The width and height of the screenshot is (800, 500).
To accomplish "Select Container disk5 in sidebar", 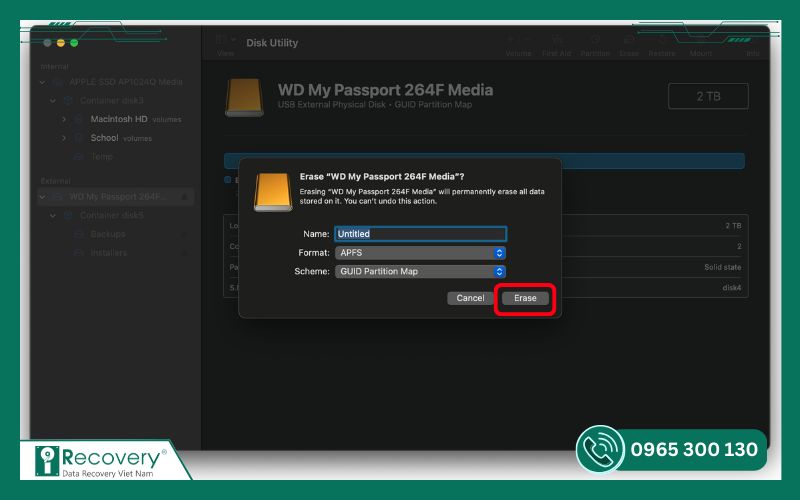I will 112,215.
